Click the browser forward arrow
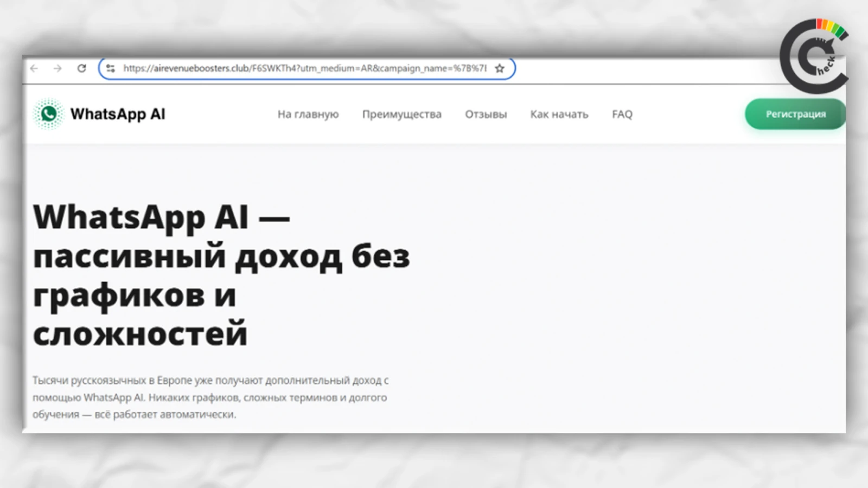 (x=58, y=68)
